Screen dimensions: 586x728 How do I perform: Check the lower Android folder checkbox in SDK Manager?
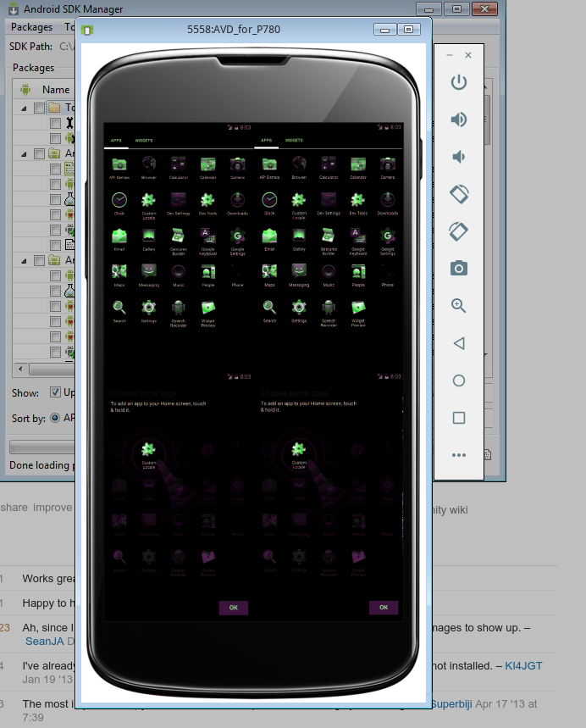[40, 260]
